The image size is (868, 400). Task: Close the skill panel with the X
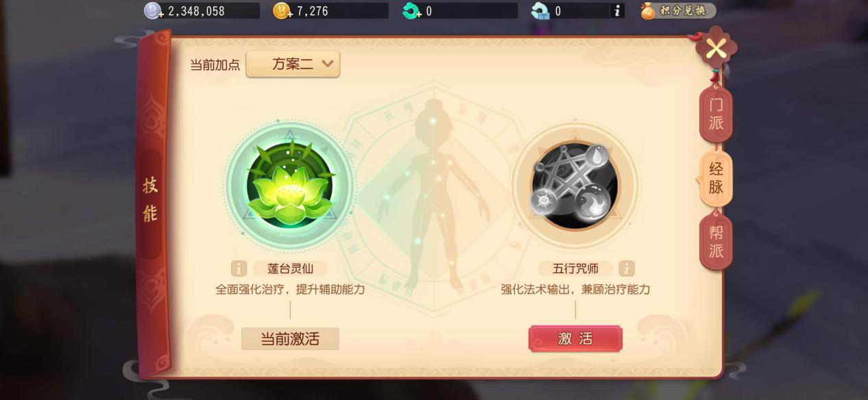(716, 49)
